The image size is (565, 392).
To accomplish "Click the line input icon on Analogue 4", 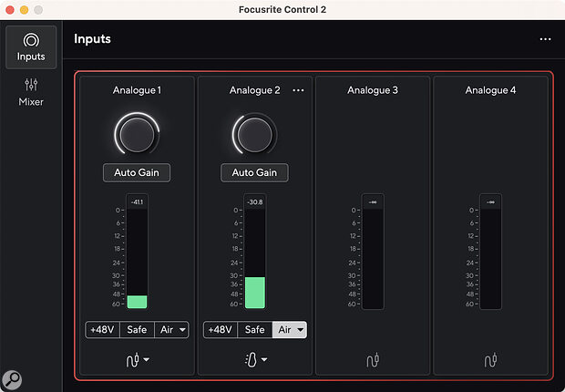I will (x=490, y=360).
